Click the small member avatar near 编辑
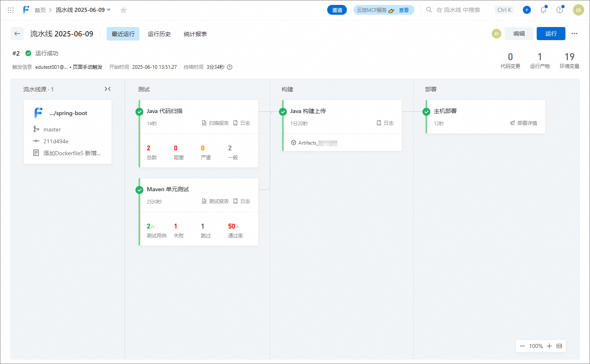 [x=497, y=34]
